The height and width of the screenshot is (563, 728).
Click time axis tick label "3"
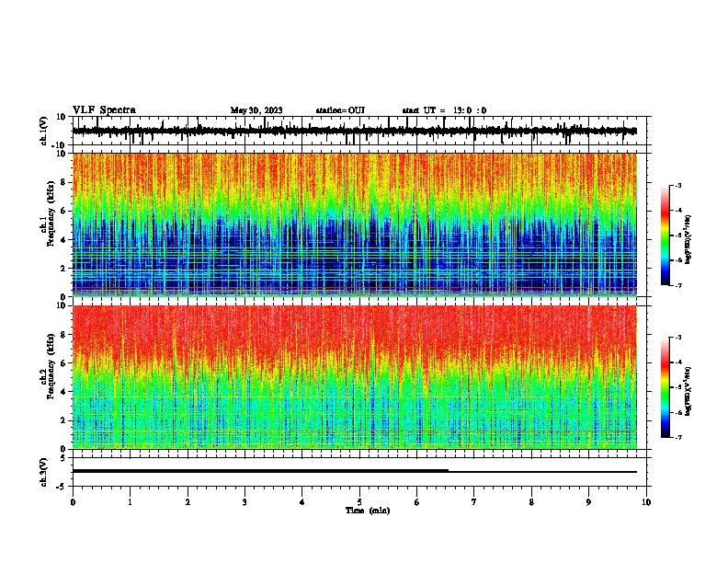[x=245, y=502]
